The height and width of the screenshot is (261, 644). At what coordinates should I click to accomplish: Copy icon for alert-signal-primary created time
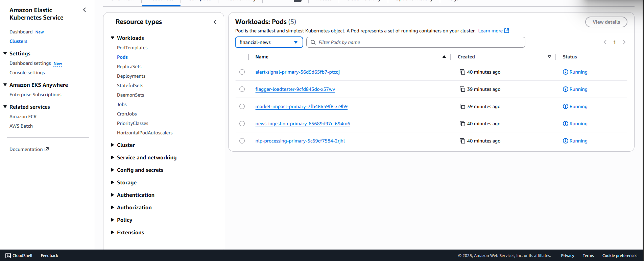click(x=462, y=72)
